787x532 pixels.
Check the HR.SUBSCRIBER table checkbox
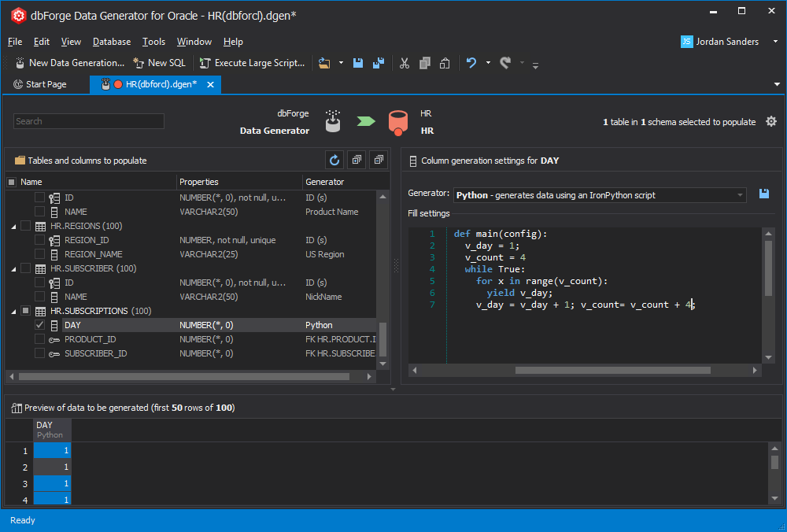(x=26, y=268)
